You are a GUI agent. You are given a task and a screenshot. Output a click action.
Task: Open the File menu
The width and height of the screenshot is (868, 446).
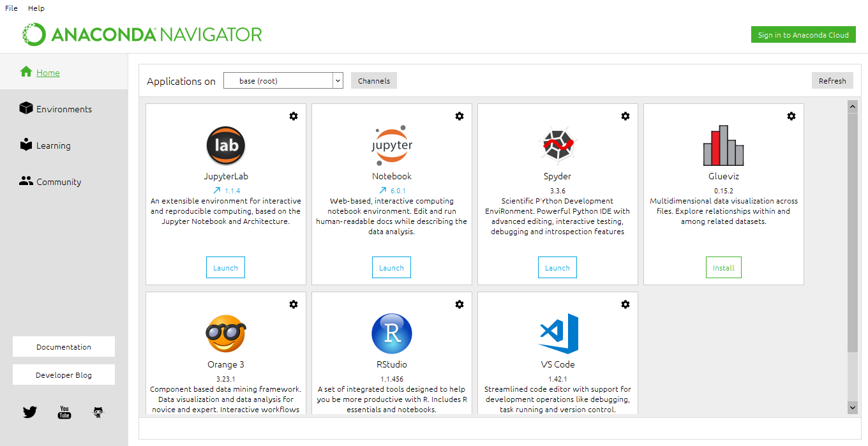(x=11, y=8)
